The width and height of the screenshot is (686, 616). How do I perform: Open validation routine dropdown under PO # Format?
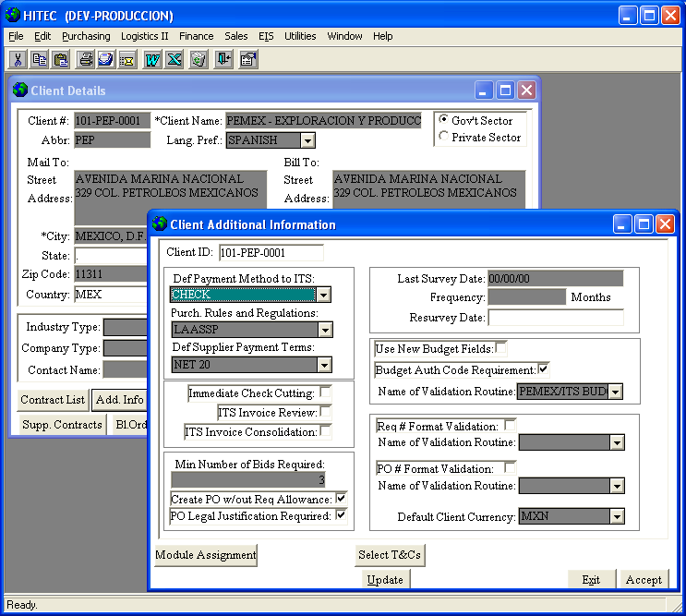click(617, 486)
